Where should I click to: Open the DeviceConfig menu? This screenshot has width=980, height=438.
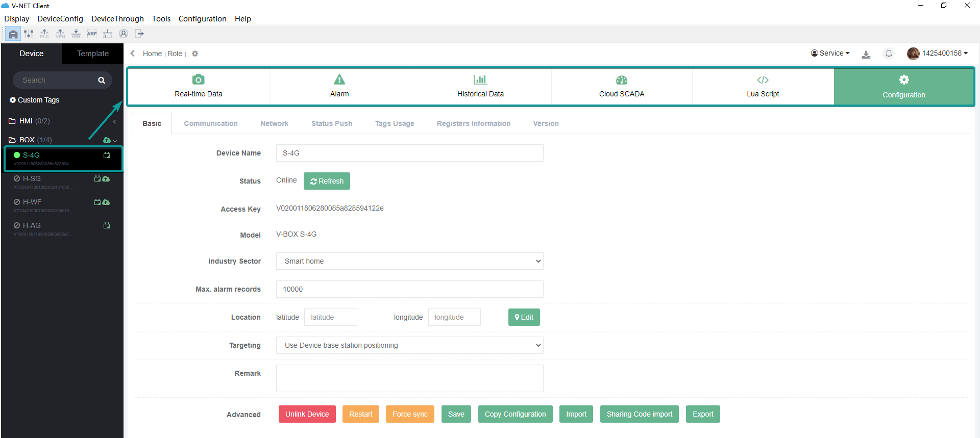click(x=60, y=19)
